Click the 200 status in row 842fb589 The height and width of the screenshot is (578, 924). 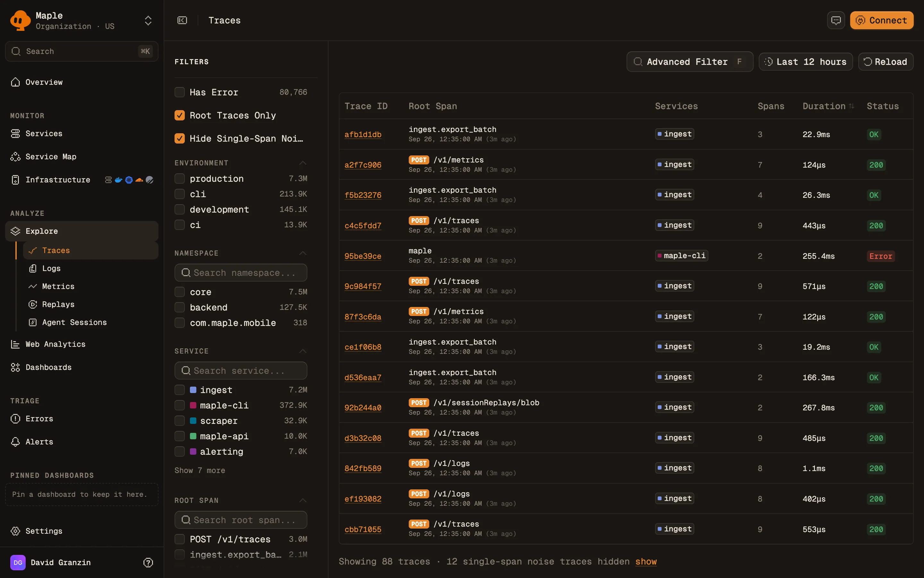[x=876, y=469]
